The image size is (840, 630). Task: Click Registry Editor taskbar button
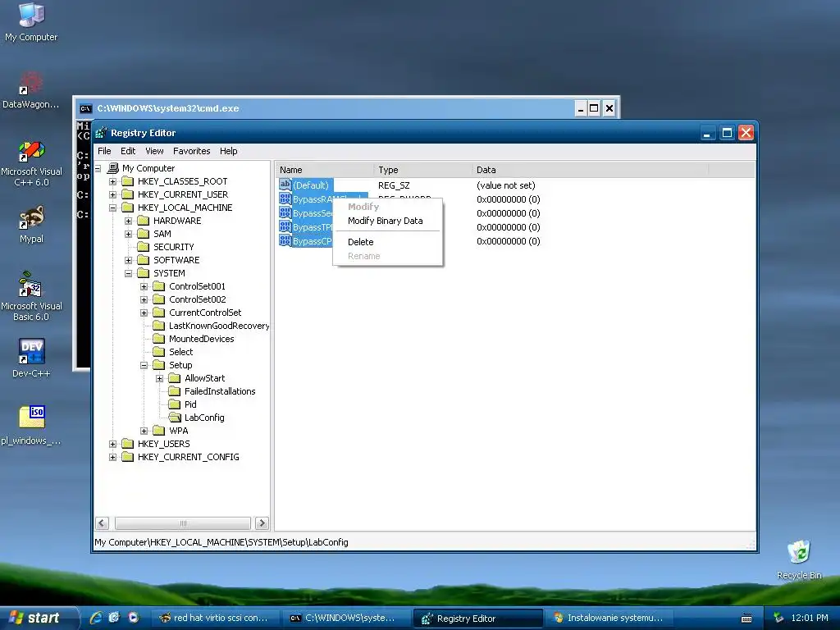click(x=478, y=618)
